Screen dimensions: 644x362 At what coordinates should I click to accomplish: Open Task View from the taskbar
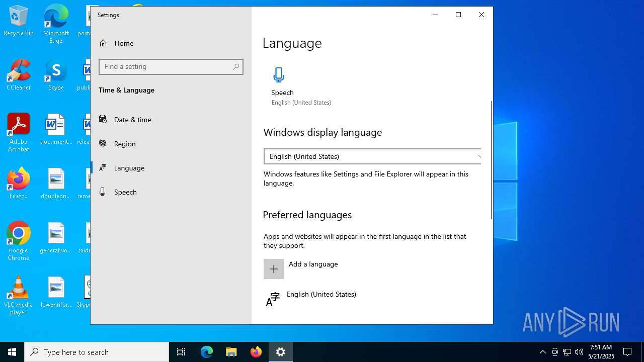tap(181, 352)
